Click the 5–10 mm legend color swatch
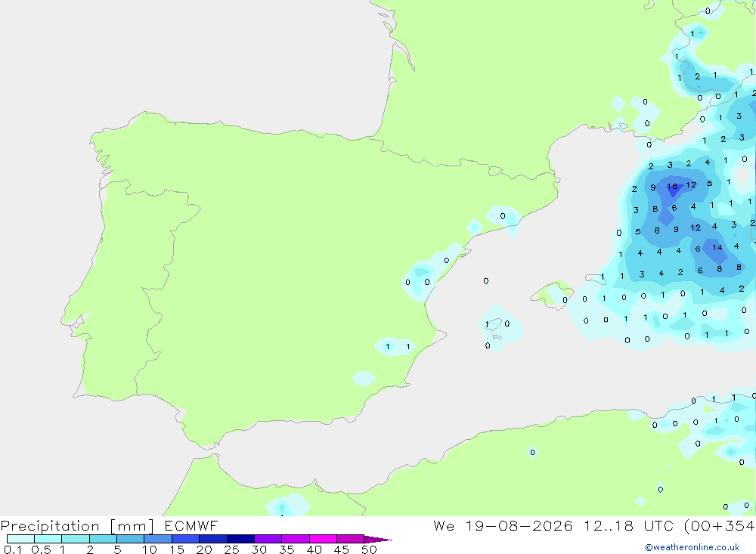This screenshot has height=554, width=756. pyautogui.click(x=131, y=539)
